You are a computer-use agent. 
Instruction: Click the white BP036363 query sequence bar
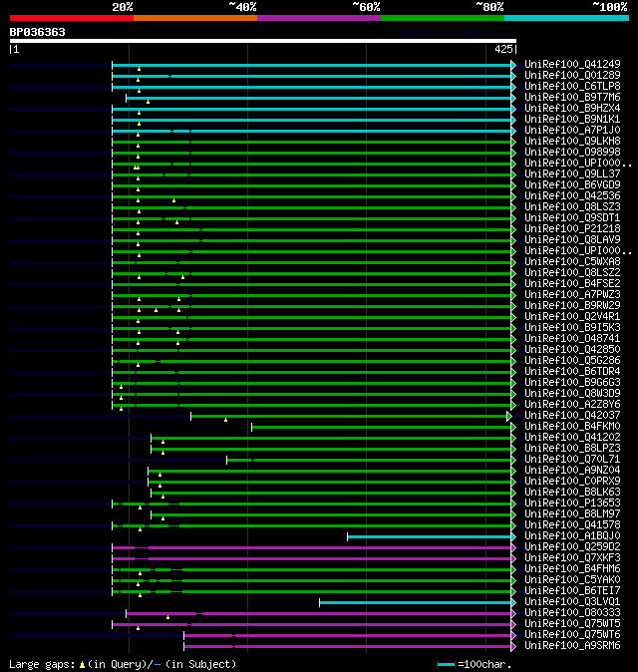pyautogui.click(x=262, y=41)
